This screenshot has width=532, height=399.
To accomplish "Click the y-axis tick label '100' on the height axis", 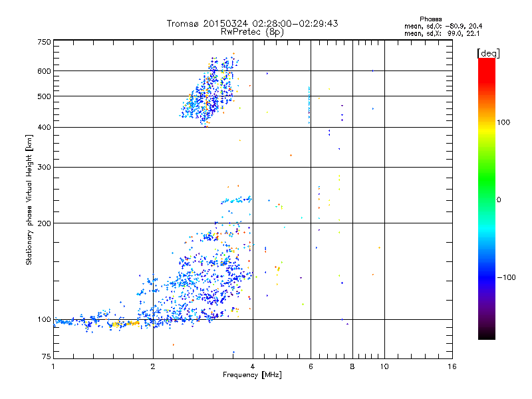I will (44, 320).
